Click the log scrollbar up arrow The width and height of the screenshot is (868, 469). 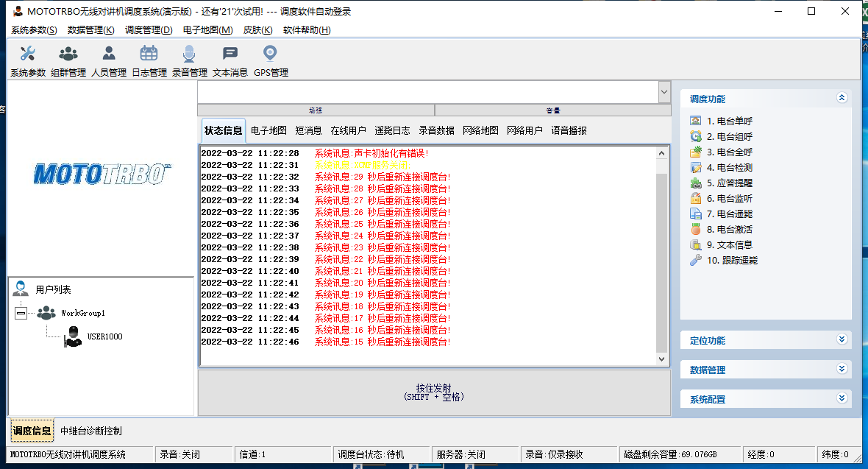point(661,153)
